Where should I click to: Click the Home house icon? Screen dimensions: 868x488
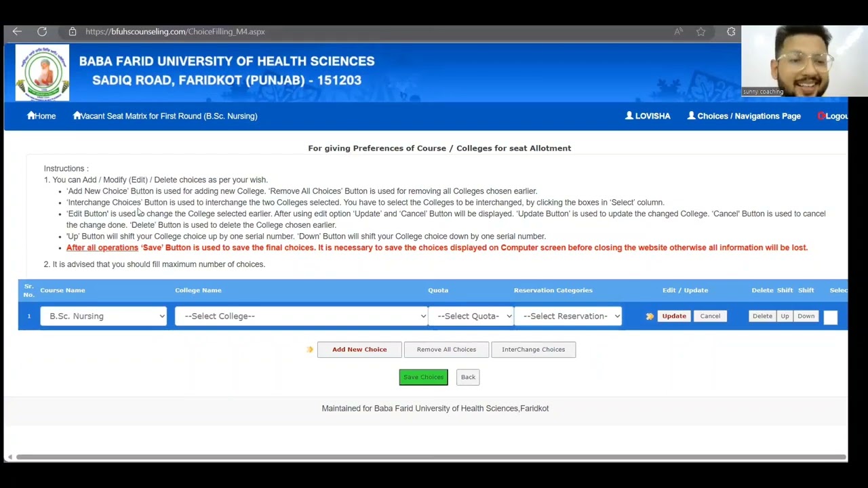tap(31, 115)
